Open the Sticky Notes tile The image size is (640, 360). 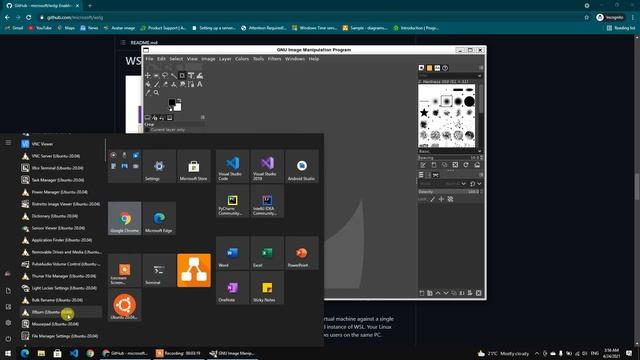tap(267, 288)
